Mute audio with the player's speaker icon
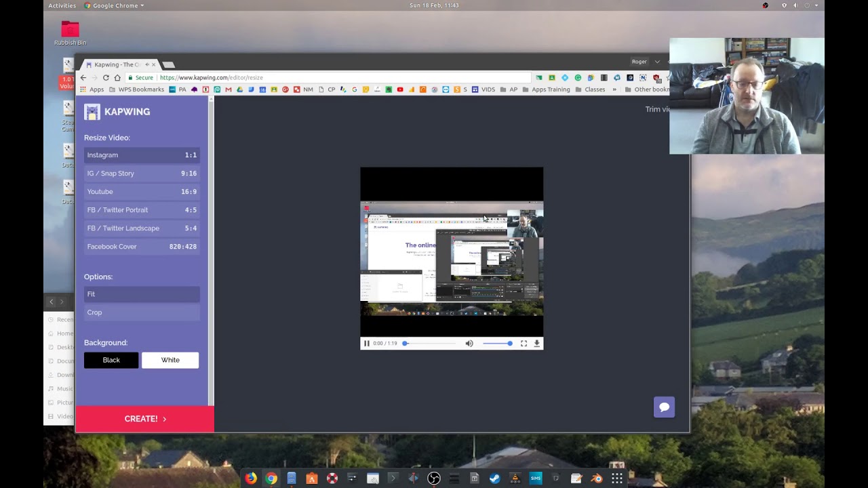 point(469,344)
